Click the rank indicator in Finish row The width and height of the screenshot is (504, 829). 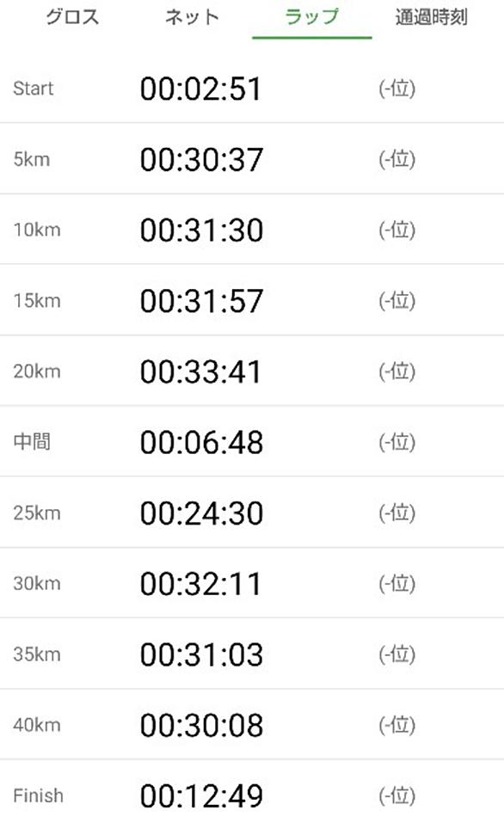coord(396,795)
